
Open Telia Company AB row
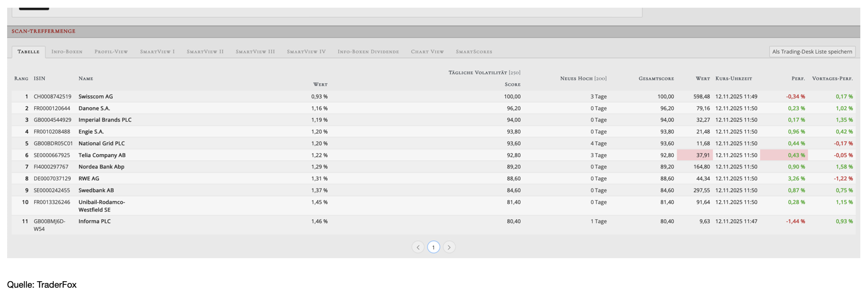(x=102, y=155)
